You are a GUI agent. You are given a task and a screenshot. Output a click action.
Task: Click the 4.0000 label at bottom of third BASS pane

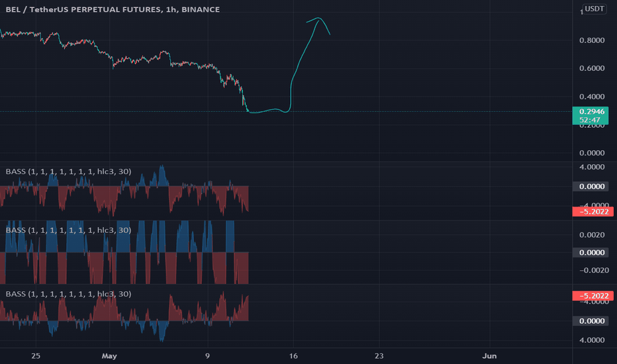point(592,340)
